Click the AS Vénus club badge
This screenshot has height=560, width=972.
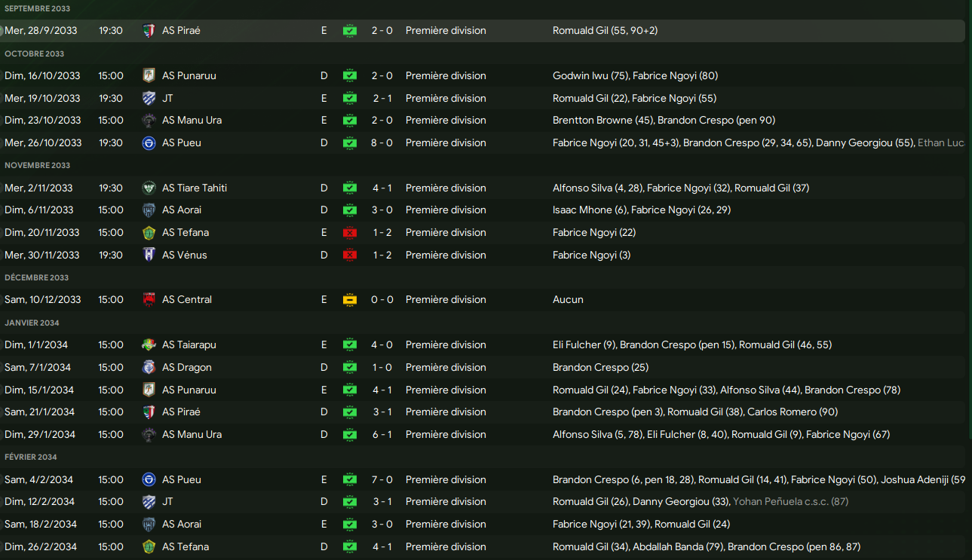click(149, 255)
